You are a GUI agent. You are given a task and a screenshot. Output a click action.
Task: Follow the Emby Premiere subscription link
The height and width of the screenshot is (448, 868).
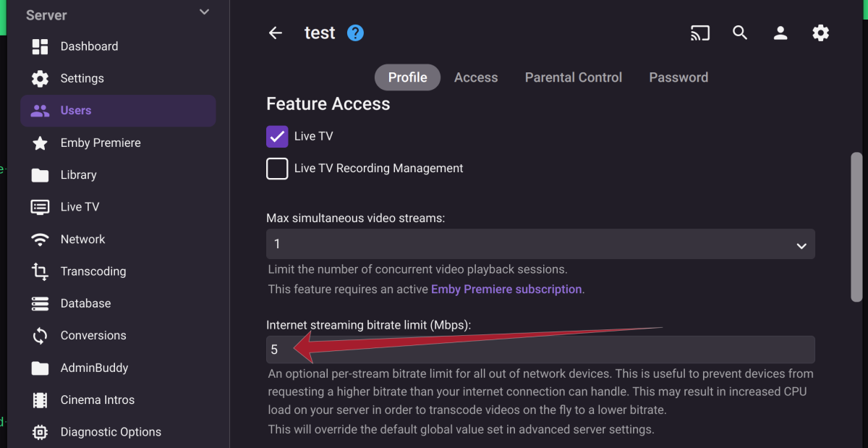point(506,289)
